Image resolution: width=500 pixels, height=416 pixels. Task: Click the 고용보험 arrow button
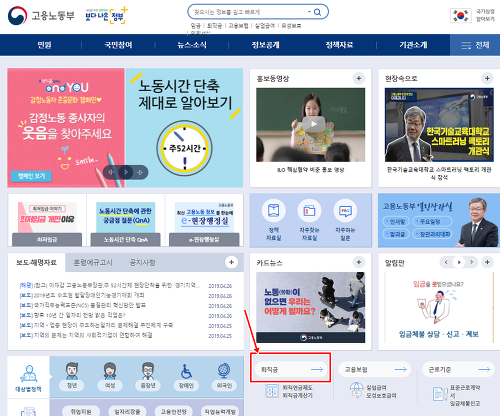375,369
